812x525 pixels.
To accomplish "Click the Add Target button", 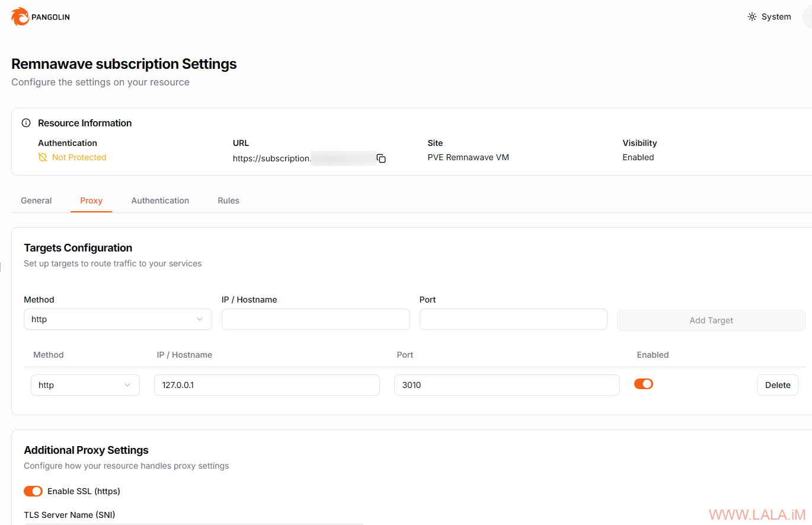I will coord(711,320).
